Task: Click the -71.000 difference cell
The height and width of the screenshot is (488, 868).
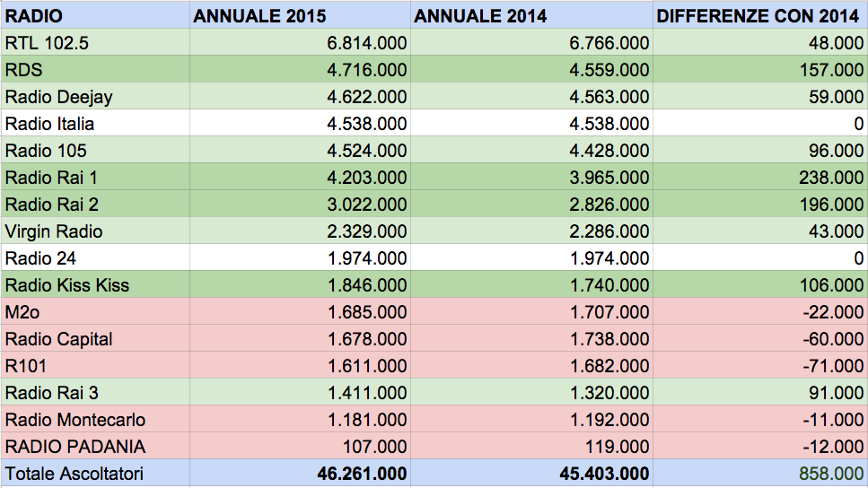Action: click(759, 366)
